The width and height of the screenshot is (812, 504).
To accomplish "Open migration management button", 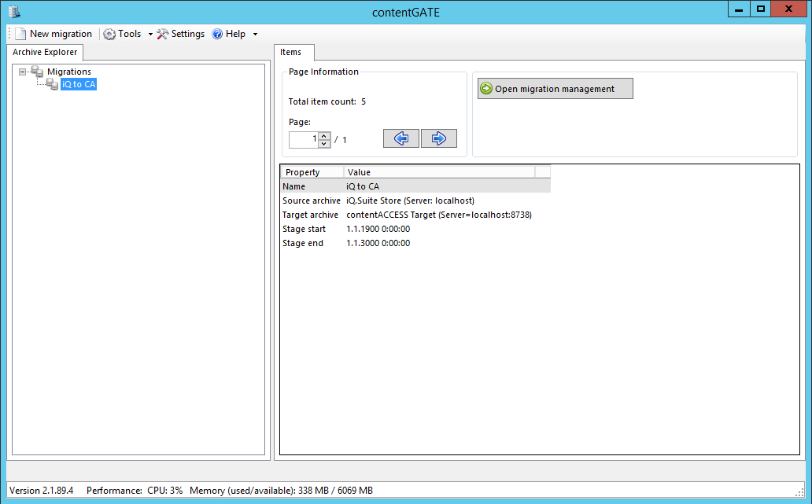I will (x=555, y=89).
